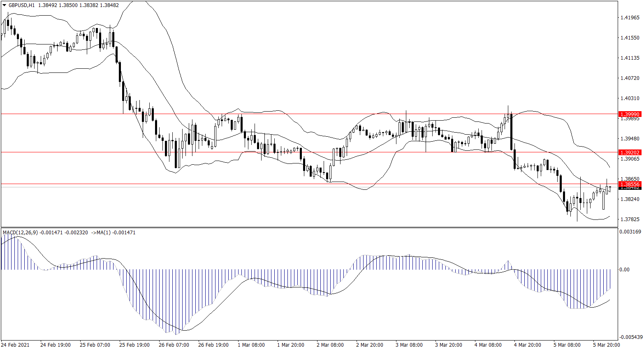The width and height of the screenshot is (644, 350).
Task: Select the 1 Mar 08:00 time axis label
Action: [251, 345]
